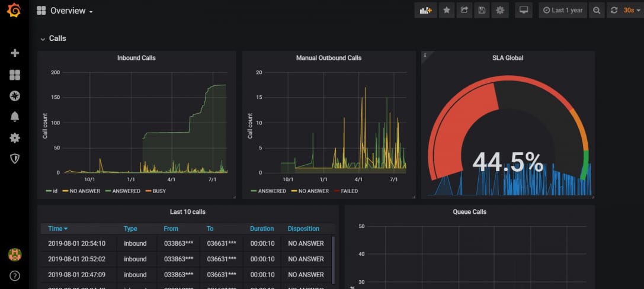
Task: Open the Dashboards grid icon in sidebar
Action: (15, 75)
